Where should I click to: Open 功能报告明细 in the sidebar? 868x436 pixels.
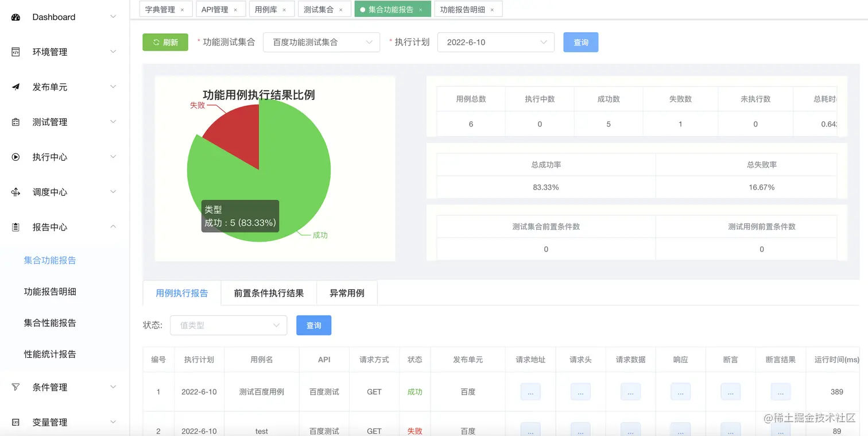point(50,291)
